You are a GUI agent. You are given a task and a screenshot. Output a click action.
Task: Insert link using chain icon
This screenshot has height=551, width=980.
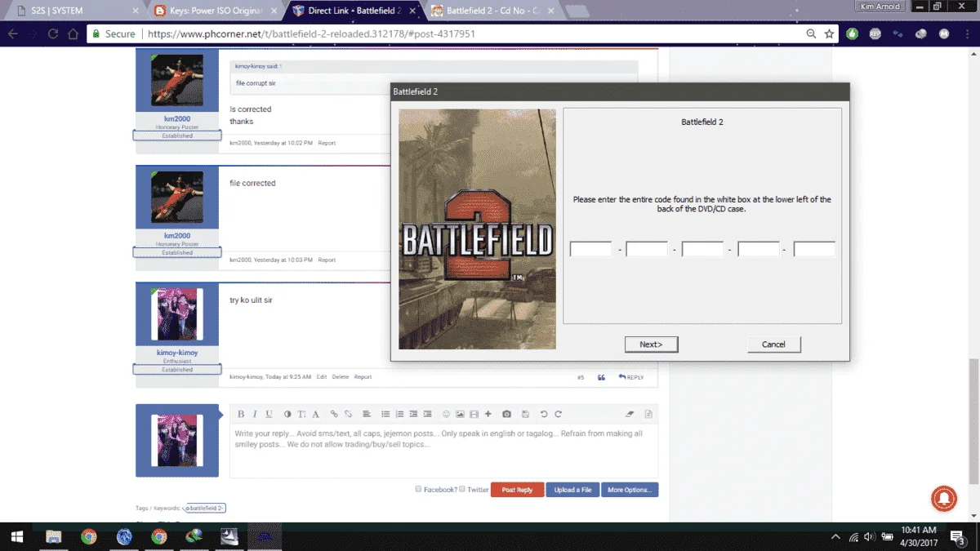333,415
